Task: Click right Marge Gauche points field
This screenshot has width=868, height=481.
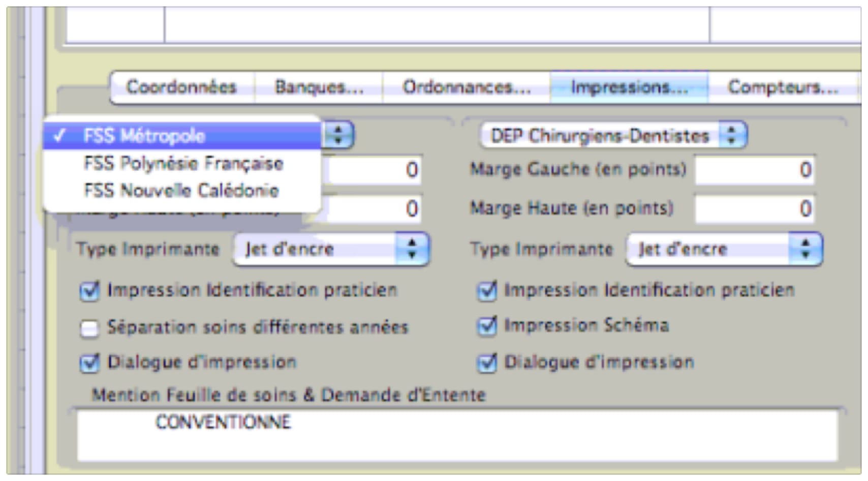Action: pos(755,170)
